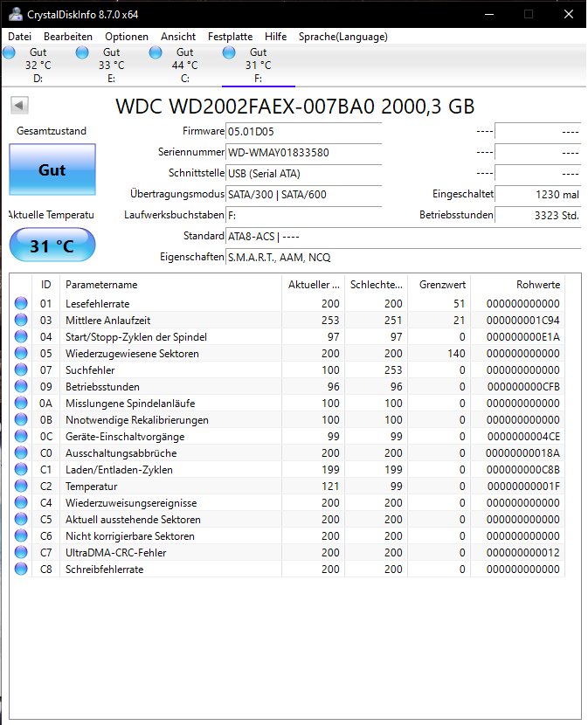Open the Optionen menu
This screenshot has width=588, height=725.
(127, 37)
